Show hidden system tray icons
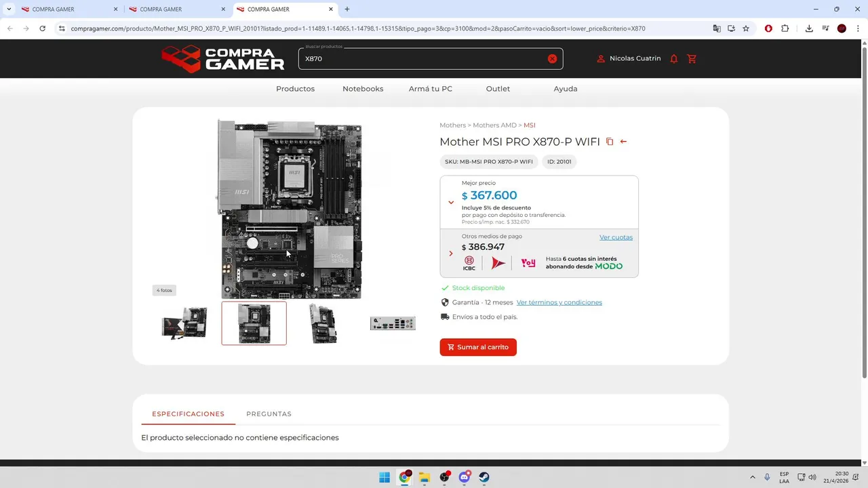868x488 pixels. point(752,477)
